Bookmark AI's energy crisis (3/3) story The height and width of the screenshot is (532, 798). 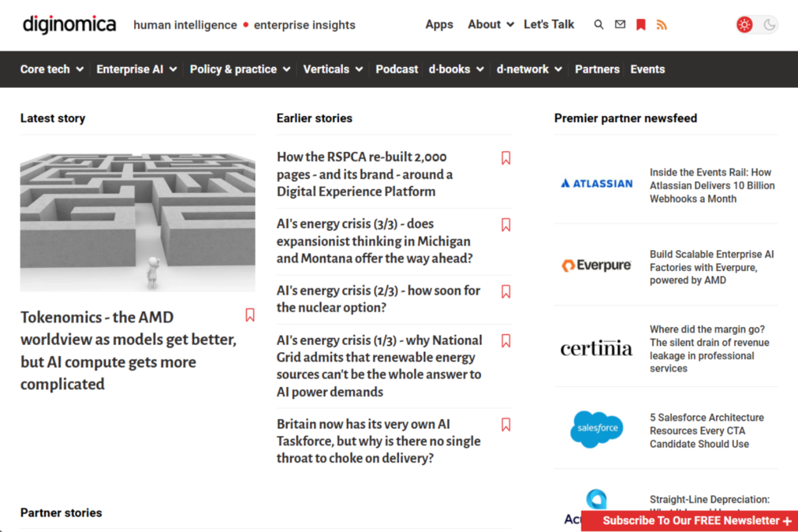coord(506,225)
